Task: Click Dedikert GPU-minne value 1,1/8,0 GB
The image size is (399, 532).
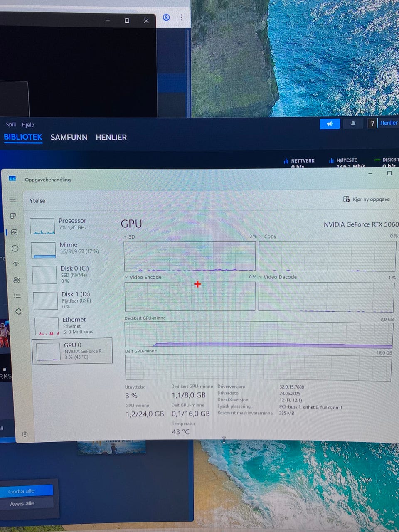Action: pos(189,395)
